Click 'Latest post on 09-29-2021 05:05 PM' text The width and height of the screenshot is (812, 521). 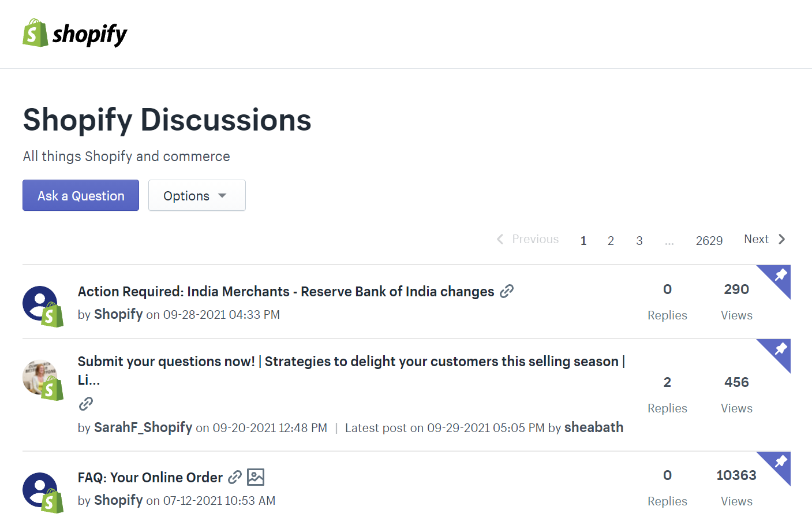pos(445,428)
